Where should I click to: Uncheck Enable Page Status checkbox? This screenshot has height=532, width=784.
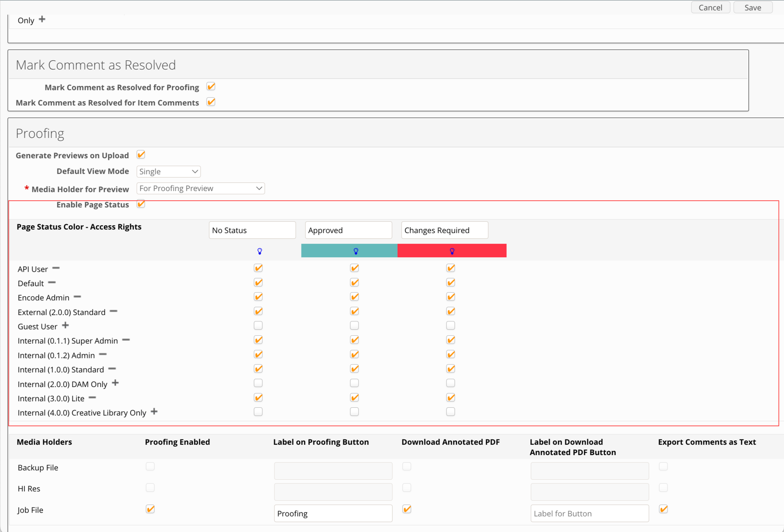pyautogui.click(x=141, y=204)
